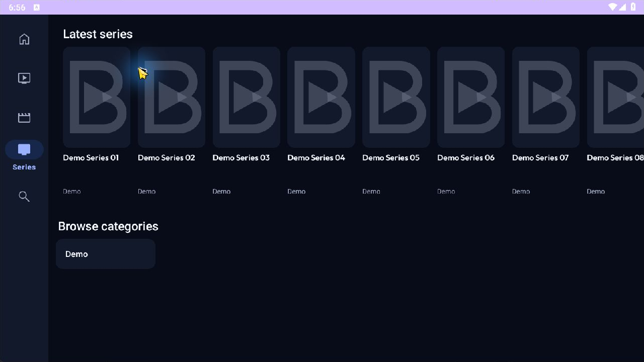Image resolution: width=644 pixels, height=362 pixels.
Task: Click the "Demo Series 03" title text
Action: [x=241, y=158]
